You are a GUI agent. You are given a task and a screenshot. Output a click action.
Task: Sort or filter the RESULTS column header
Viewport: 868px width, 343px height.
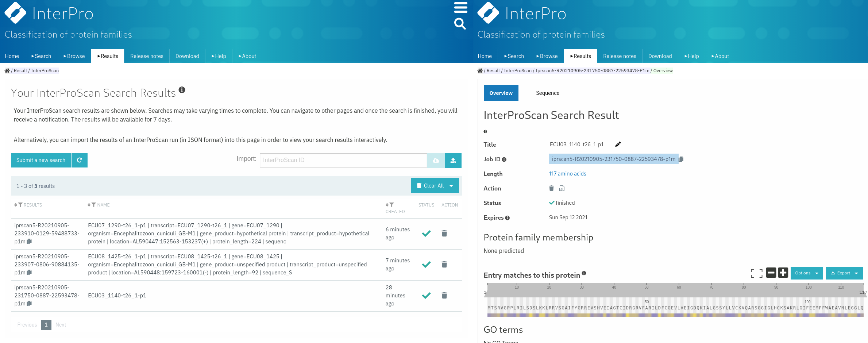28,205
